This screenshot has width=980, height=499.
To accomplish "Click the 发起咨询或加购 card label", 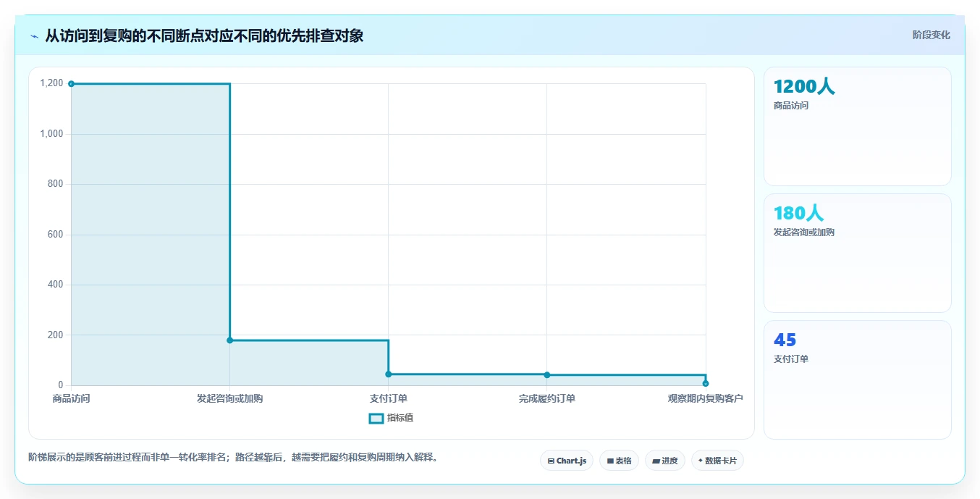I will (x=804, y=232).
